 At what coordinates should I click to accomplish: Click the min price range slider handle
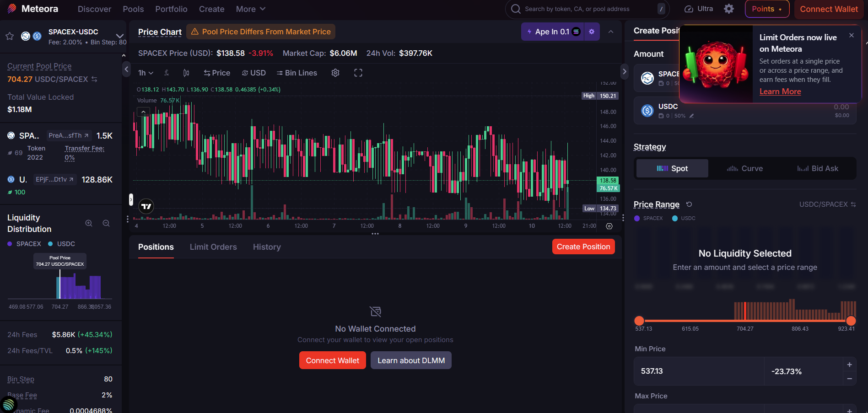[639, 321]
